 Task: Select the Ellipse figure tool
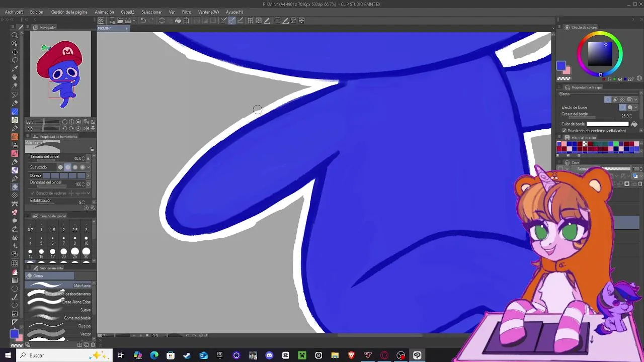(15, 289)
